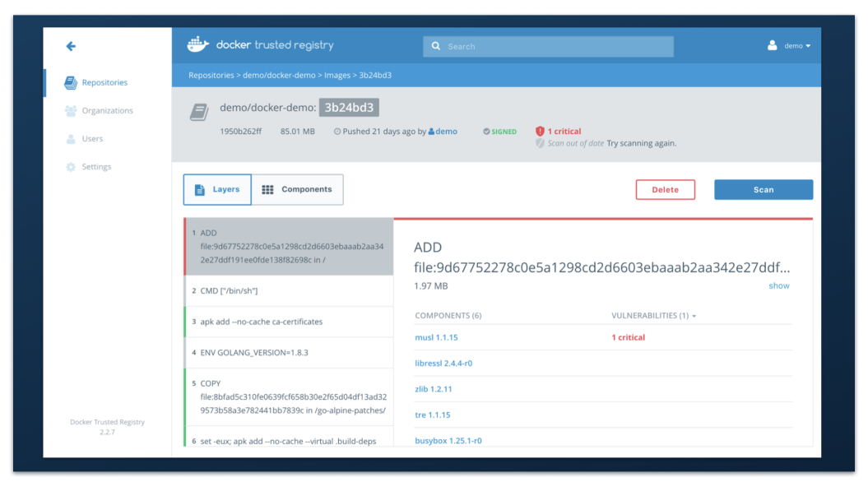
Task: Click the 1 critical text in header
Action: pyautogui.click(x=564, y=131)
